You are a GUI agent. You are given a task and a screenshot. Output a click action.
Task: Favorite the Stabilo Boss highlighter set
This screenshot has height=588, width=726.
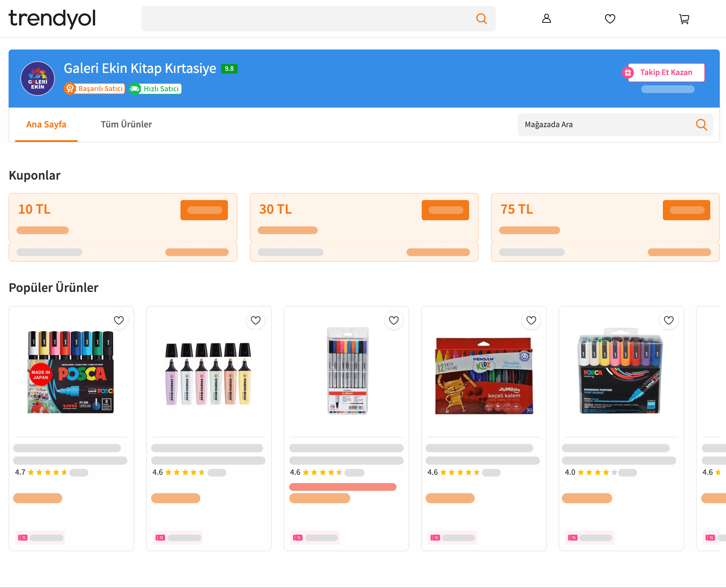click(256, 320)
